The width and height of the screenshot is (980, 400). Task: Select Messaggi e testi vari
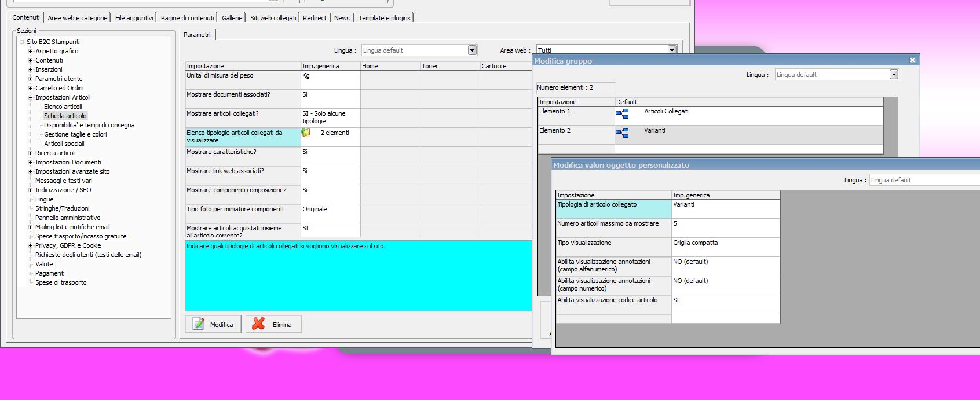point(64,181)
